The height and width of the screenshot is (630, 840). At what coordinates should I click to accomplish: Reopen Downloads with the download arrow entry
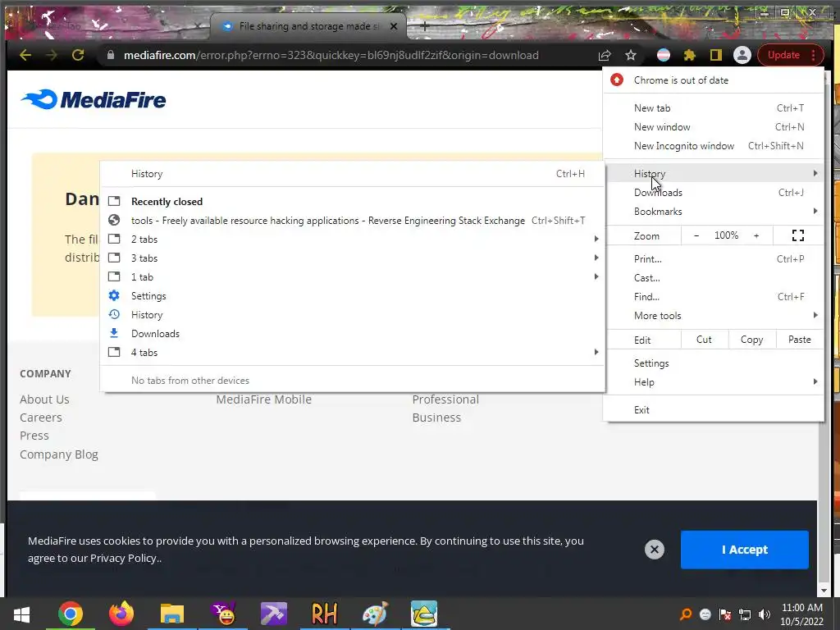point(353,334)
